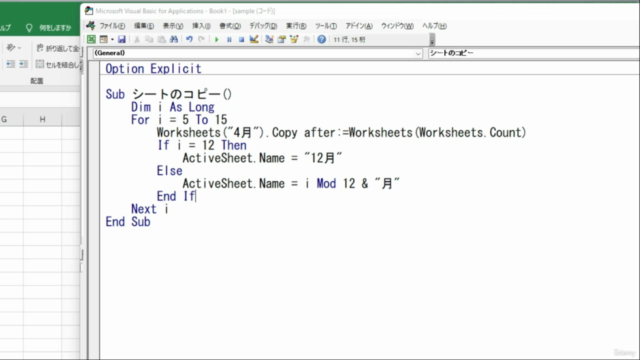Click the End If line
Screen dimensions: 640x360
point(176,196)
